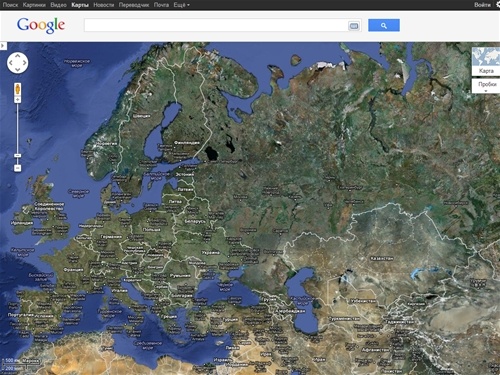Open Видео in the top bar
The width and height of the screenshot is (500, 375).
(58, 5)
